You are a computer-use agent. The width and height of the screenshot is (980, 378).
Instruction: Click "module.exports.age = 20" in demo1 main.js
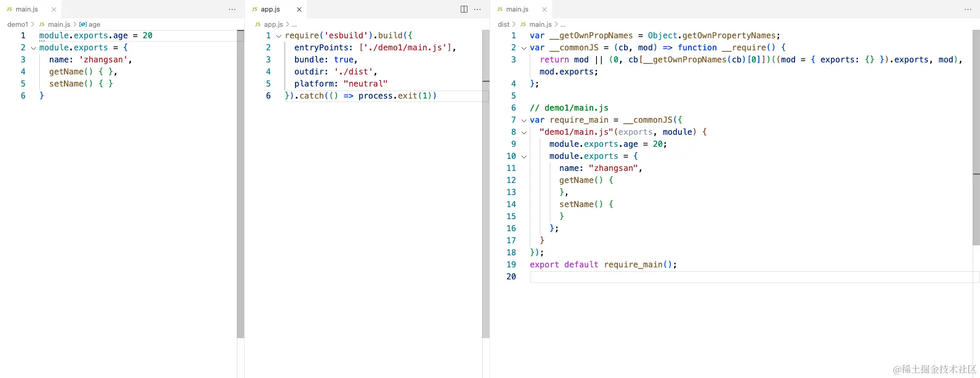coord(96,36)
